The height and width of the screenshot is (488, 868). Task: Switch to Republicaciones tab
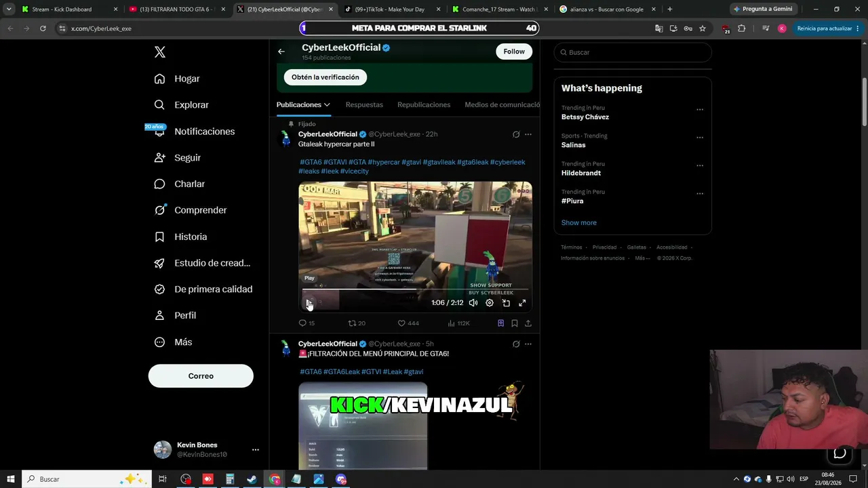[424, 105]
